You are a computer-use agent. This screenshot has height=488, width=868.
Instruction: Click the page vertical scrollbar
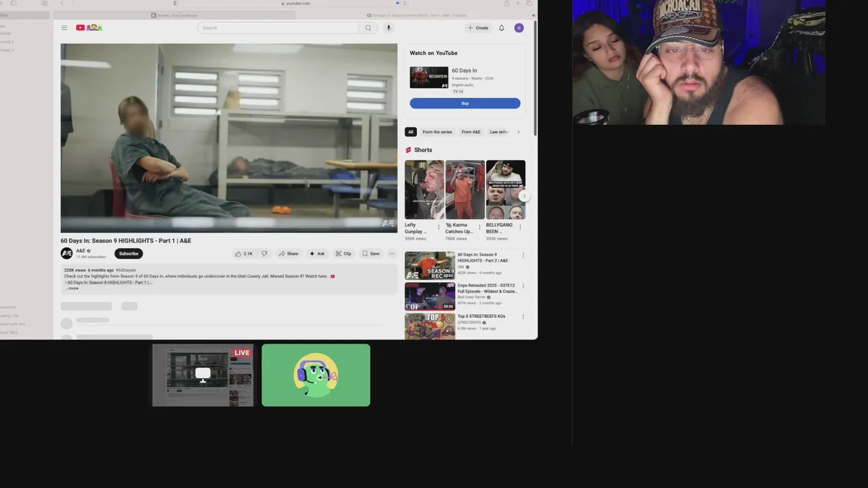click(x=536, y=78)
